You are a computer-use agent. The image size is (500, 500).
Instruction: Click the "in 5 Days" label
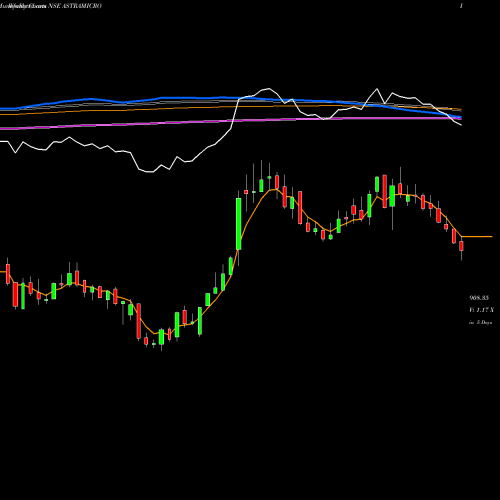point(480,322)
